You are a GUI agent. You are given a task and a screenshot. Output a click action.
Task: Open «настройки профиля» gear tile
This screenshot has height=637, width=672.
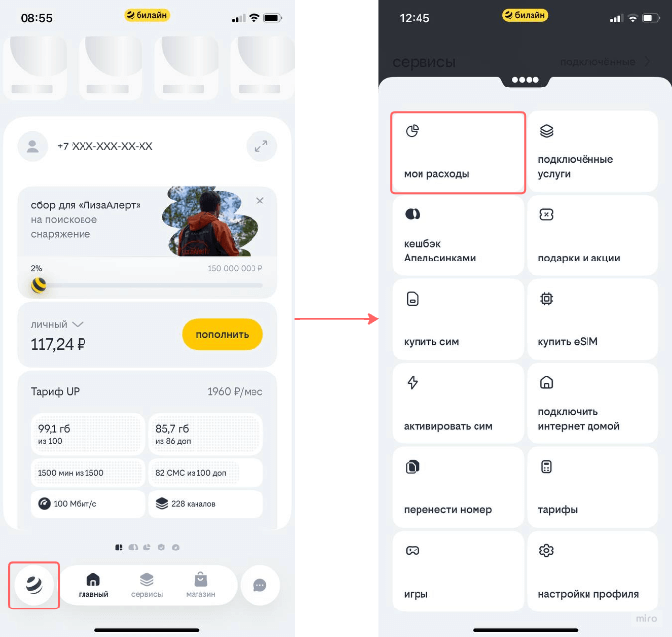click(x=592, y=571)
